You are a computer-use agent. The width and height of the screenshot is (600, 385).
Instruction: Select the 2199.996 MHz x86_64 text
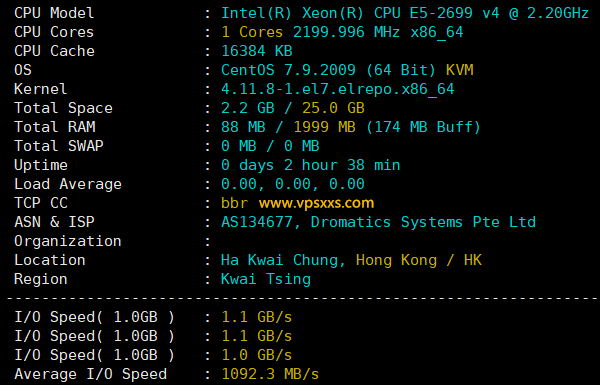[378, 32]
